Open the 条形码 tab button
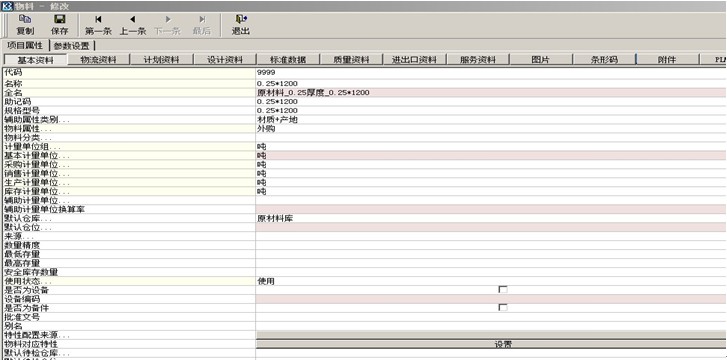The width and height of the screenshot is (727, 360). pos(604,59)
